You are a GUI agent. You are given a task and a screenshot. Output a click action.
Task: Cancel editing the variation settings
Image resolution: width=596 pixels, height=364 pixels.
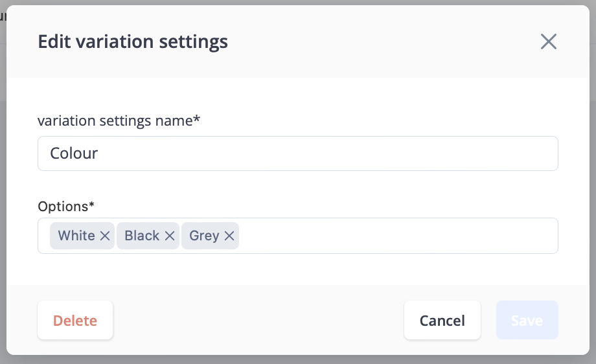(x=442, y=321)
